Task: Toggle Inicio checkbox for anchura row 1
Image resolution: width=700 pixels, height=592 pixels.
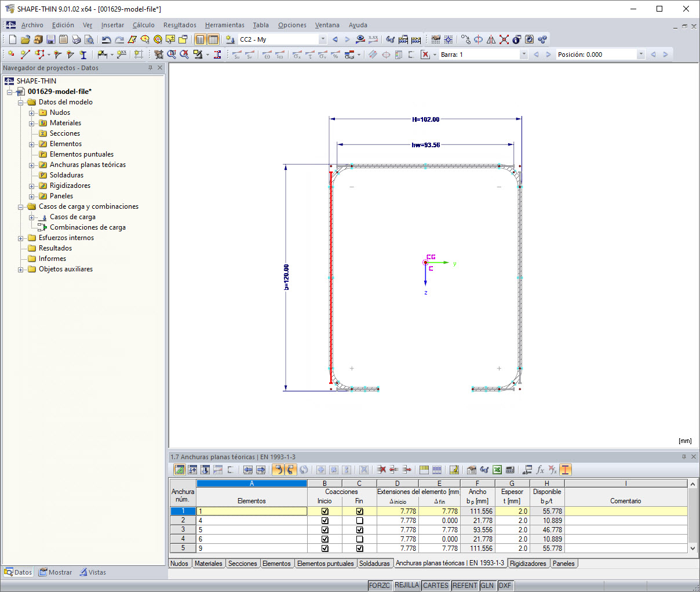Action: (x=325, y=511)
